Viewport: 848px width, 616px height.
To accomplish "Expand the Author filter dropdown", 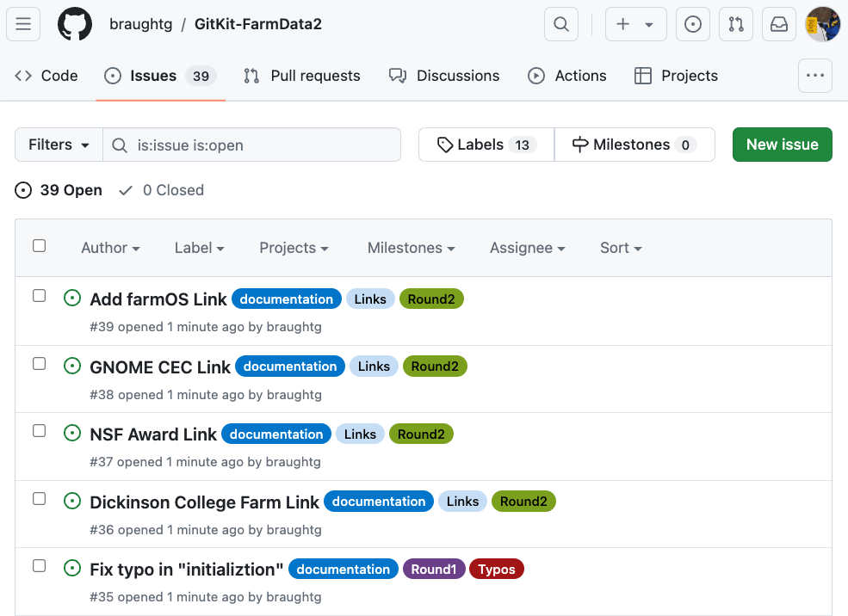I will (110, 248).
